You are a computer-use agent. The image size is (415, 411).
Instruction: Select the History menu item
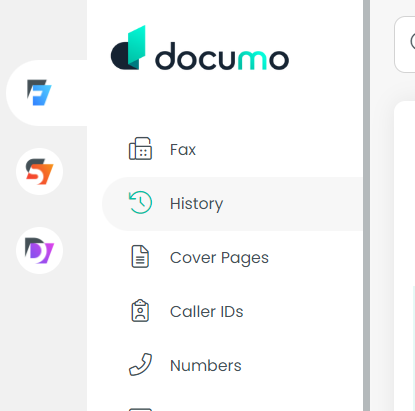point(196,203)
